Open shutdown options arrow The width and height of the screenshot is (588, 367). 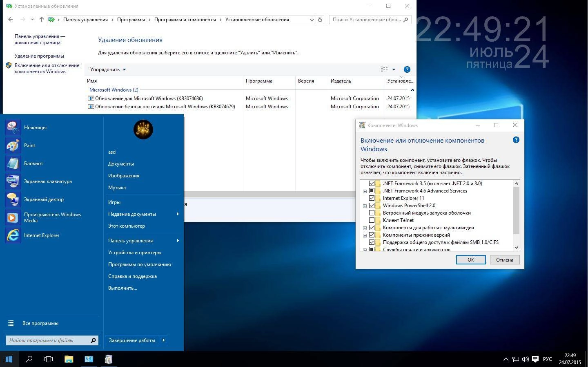163,340
